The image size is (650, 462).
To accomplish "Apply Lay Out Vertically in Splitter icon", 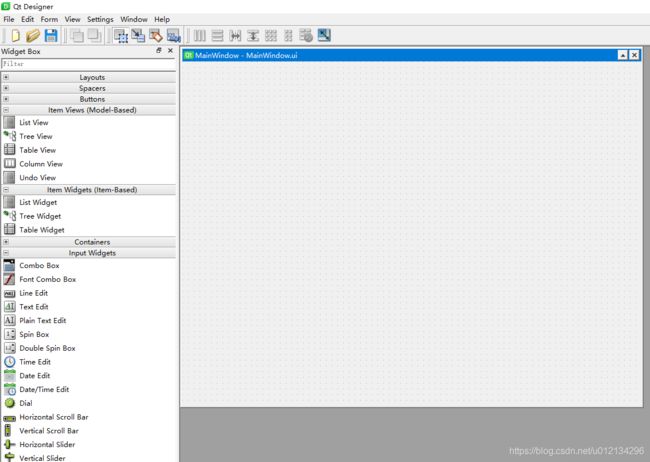I will (253, 36).
